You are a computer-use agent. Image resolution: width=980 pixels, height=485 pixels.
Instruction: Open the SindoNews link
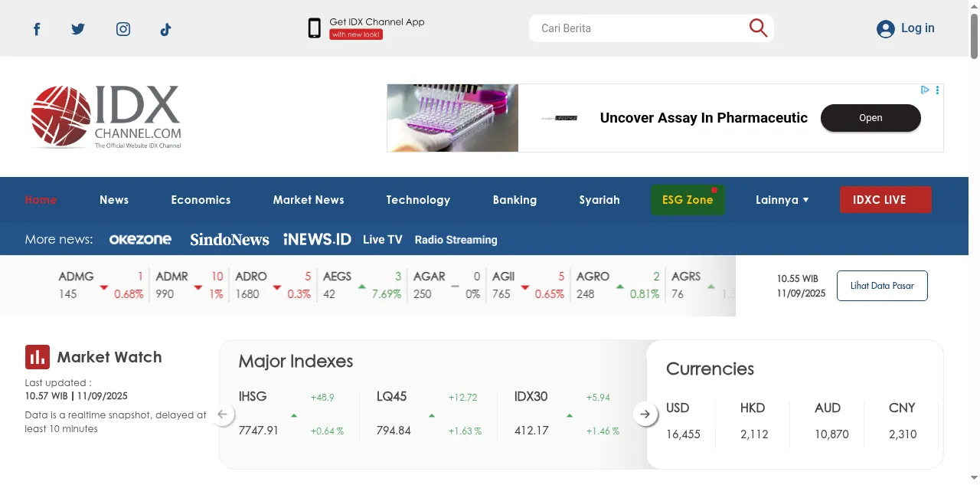tap(230, 240)
